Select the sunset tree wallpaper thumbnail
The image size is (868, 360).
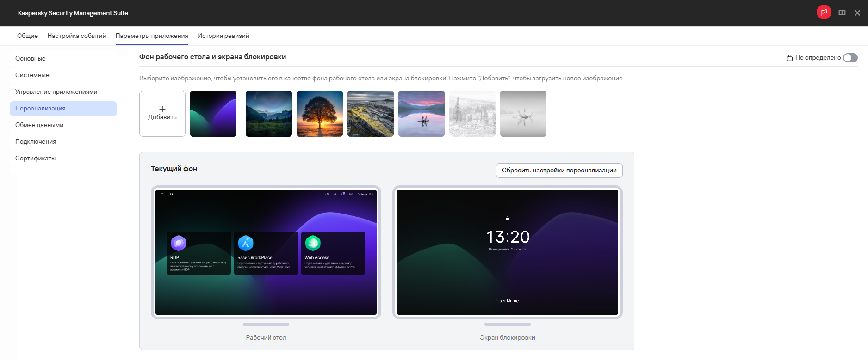tap(320, 114)
